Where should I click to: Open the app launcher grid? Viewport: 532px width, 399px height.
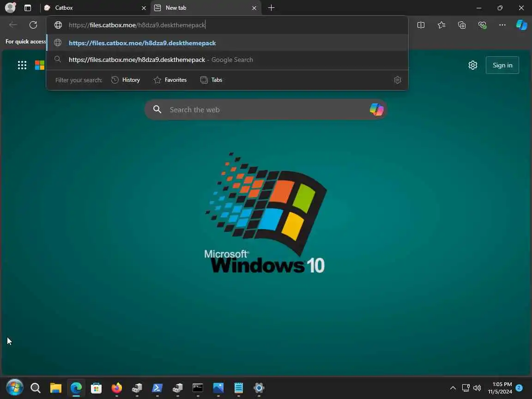tap(22, 65)
